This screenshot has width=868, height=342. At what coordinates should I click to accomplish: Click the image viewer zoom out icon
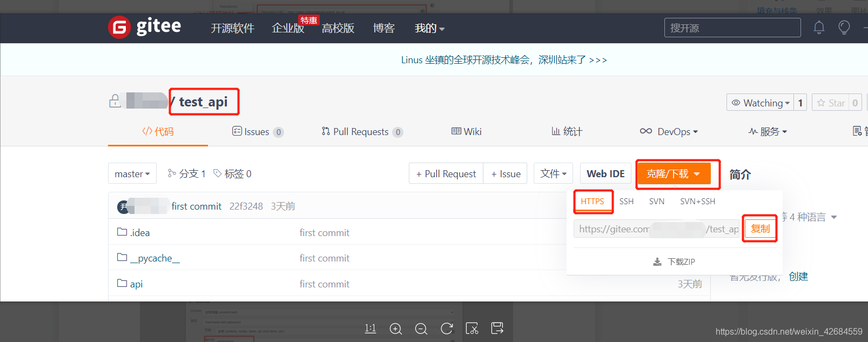(421, 328)
